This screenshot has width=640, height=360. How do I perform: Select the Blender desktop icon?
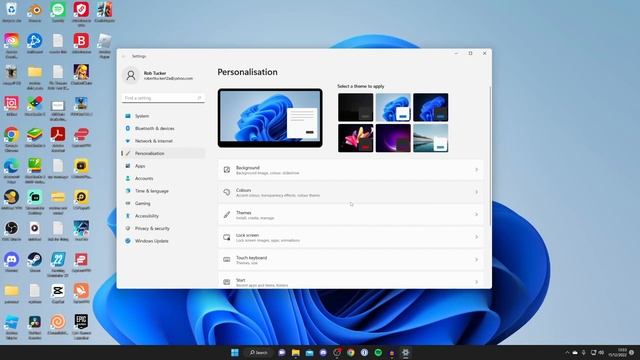(x=35, y=12)
